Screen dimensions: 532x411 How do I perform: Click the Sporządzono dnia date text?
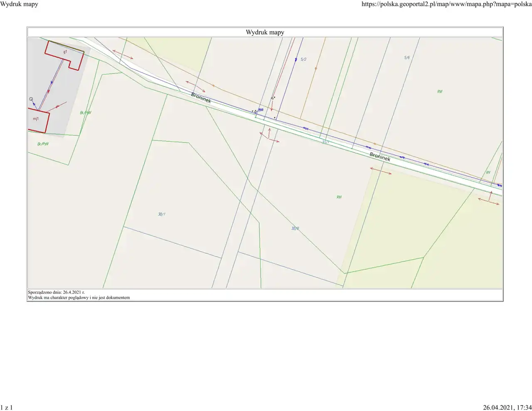coord(57,292)
